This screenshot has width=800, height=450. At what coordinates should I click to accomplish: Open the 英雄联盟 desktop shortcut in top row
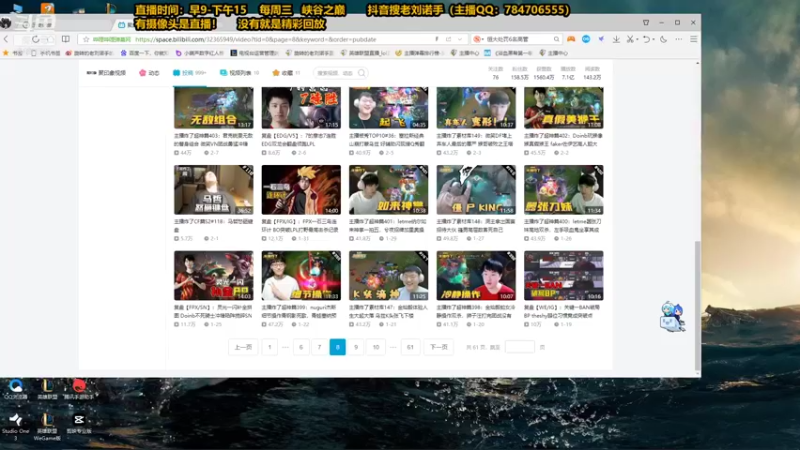pyautogui.click(x=47, y=389)
